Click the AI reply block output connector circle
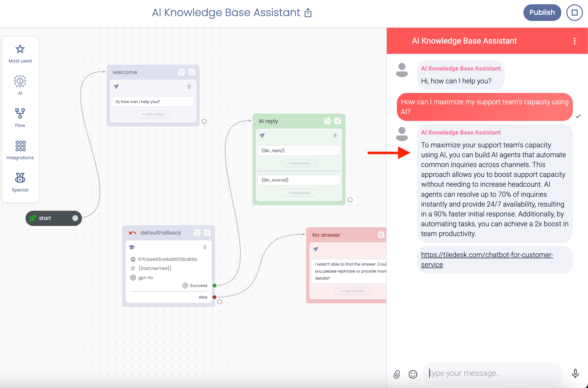This screenshot has height=388, width=588. [x=350, y=200]
